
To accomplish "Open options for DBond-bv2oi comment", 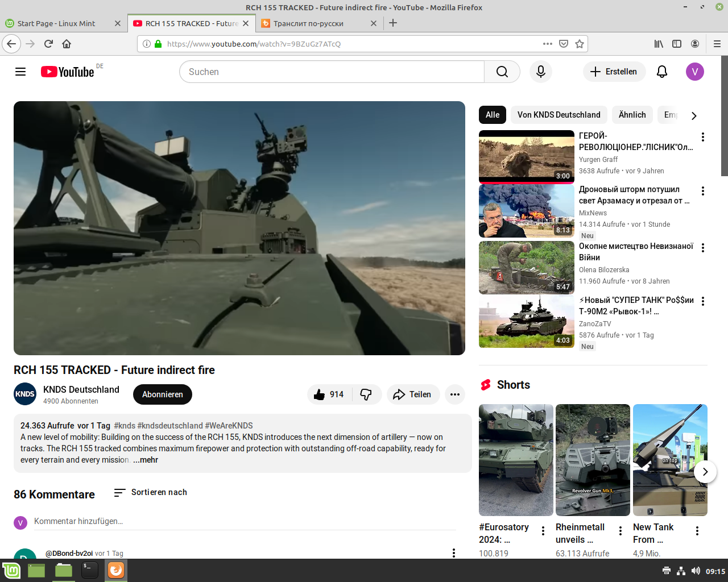I will click(x=454, y=553).
